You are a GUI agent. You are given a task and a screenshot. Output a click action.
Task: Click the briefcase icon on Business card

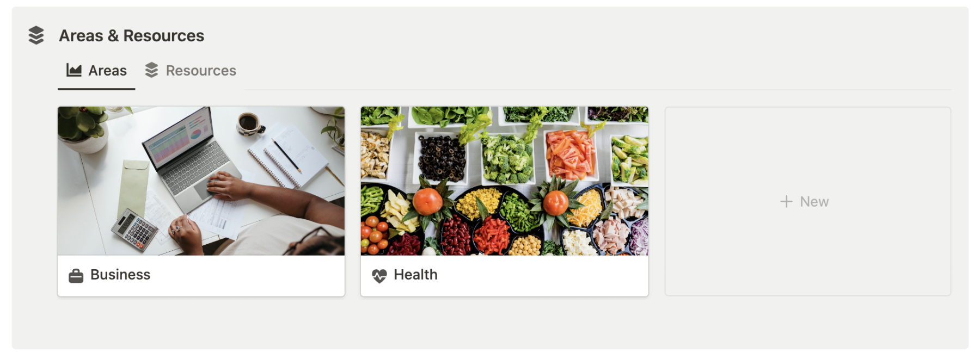76,276
